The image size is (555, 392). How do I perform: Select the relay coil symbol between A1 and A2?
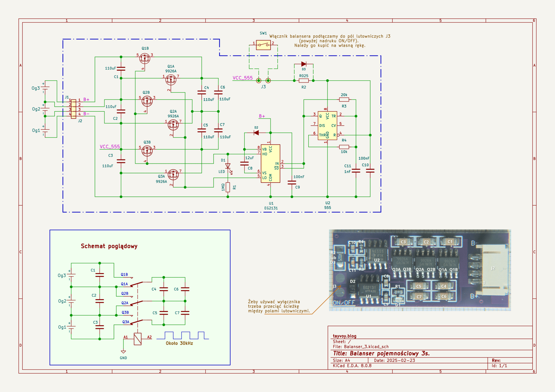click(x=138, y=339)
